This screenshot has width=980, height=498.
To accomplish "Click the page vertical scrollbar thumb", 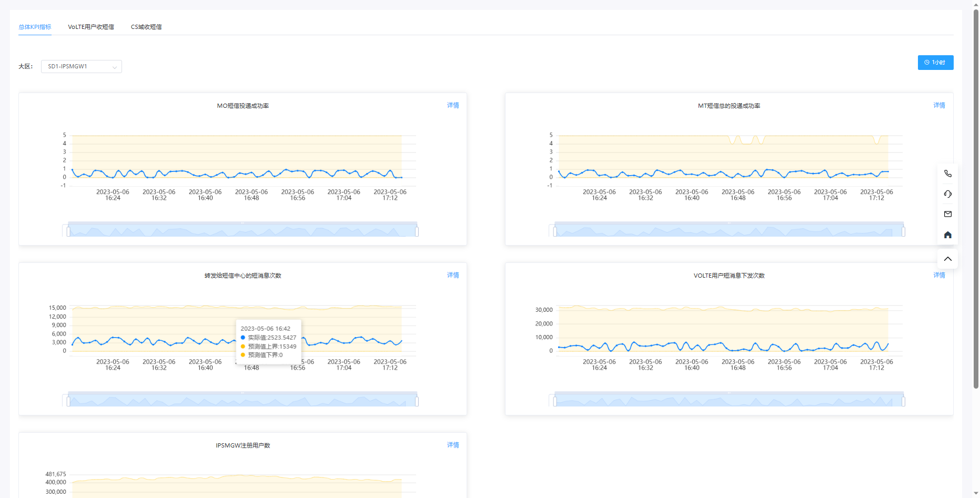I will point(976,199).
